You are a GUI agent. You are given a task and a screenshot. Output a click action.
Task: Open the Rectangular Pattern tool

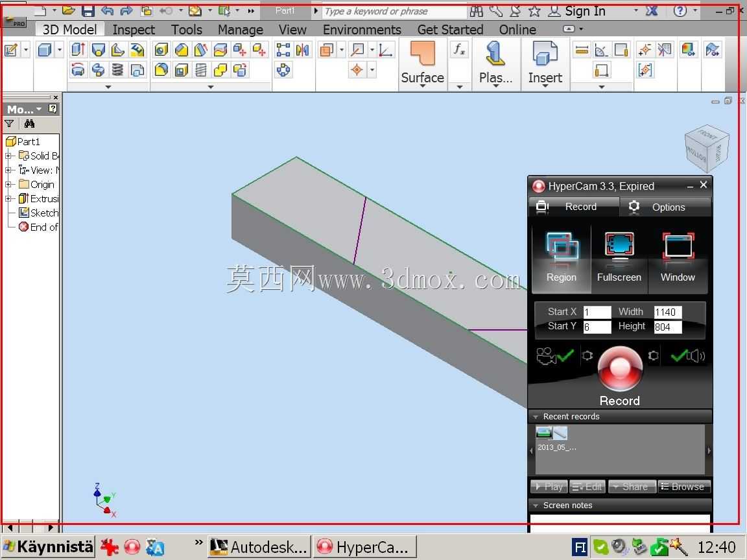tap(283, 49)
